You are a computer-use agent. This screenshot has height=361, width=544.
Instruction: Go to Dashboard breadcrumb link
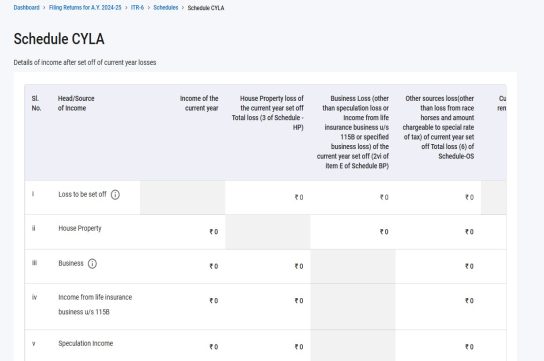point(26,8)
